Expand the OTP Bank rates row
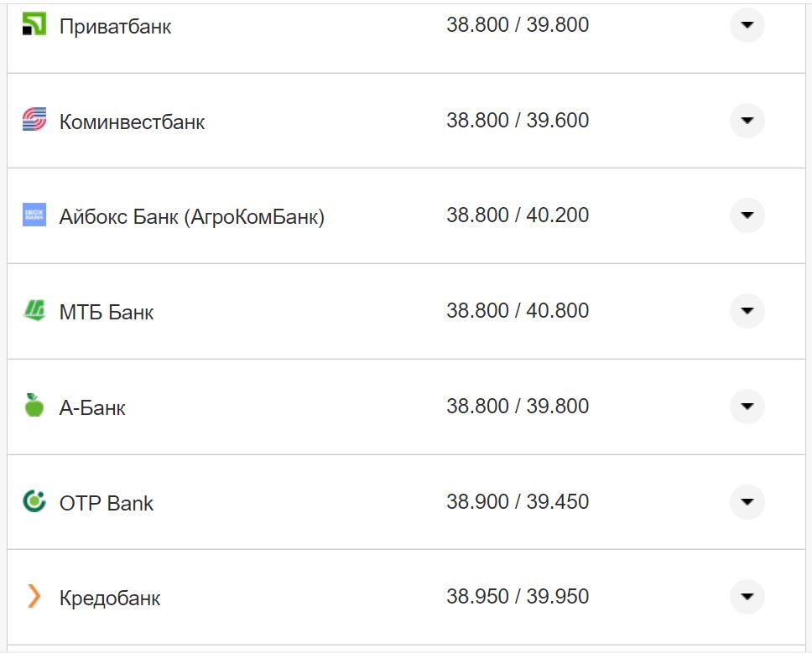The height and width of the screenshot is (653, 812). click(747, 502)
